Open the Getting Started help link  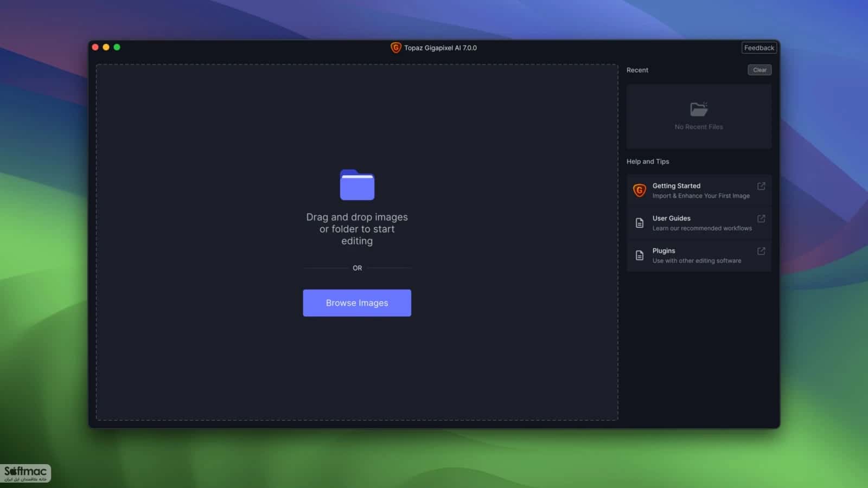(699, 190)
